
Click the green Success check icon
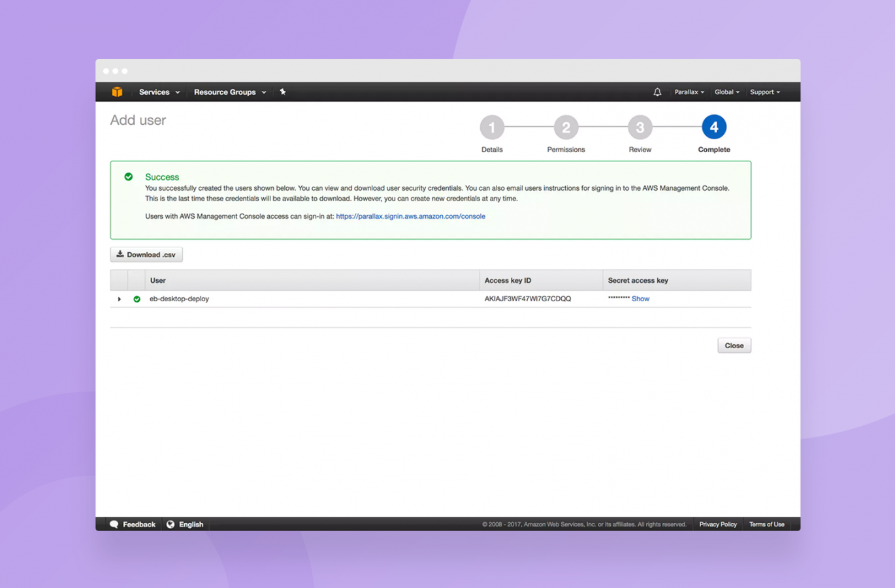coord(129,176)
